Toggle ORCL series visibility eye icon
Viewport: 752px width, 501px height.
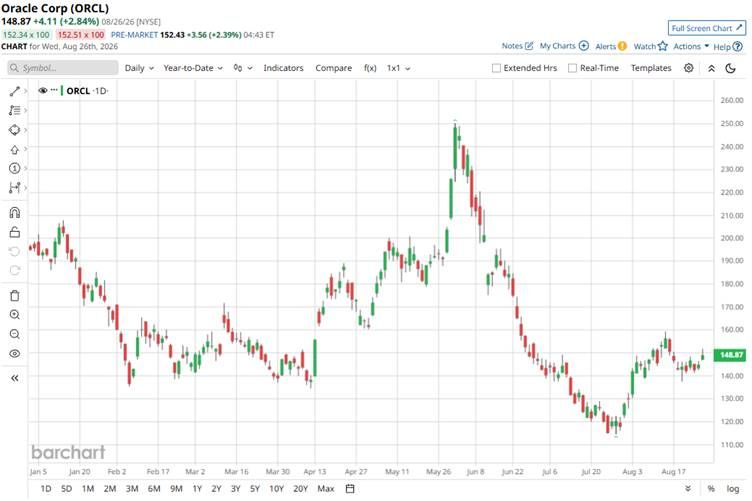tap(43, 90)
